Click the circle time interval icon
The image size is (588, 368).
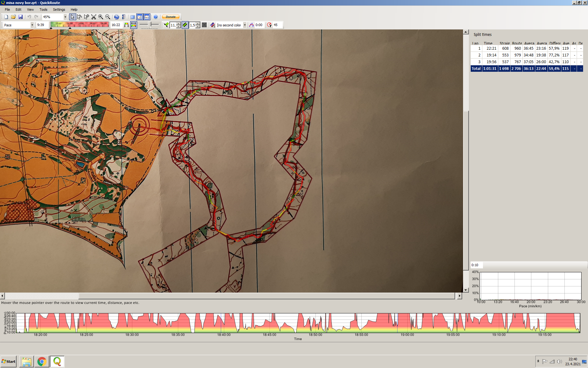pos(269,25)
